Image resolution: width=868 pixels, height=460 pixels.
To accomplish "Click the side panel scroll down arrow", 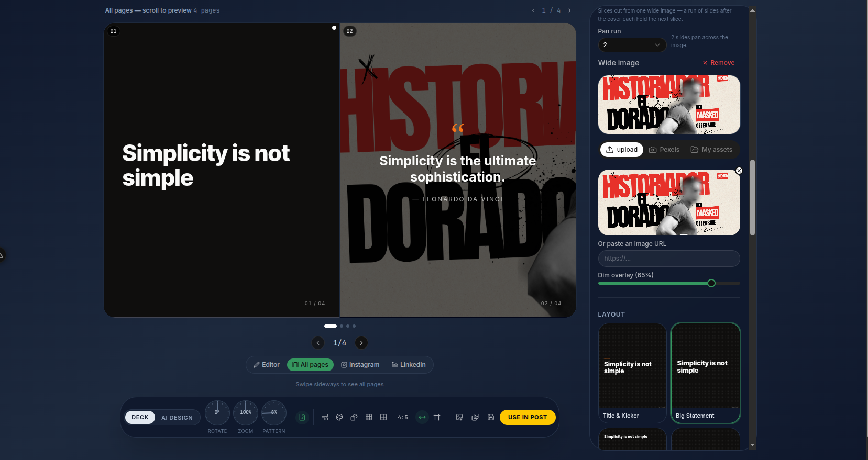I will (x=753, y=445).
